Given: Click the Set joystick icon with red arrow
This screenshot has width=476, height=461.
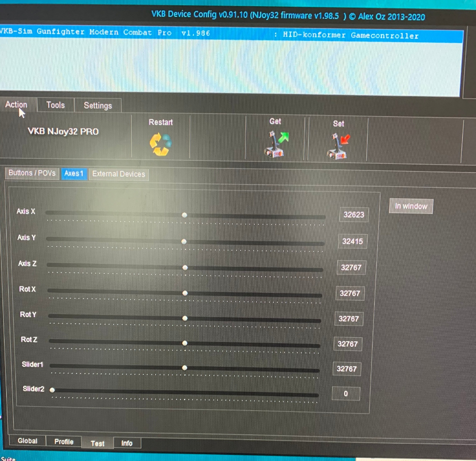Looking at the screenshot, I should [x=338, y=146].
